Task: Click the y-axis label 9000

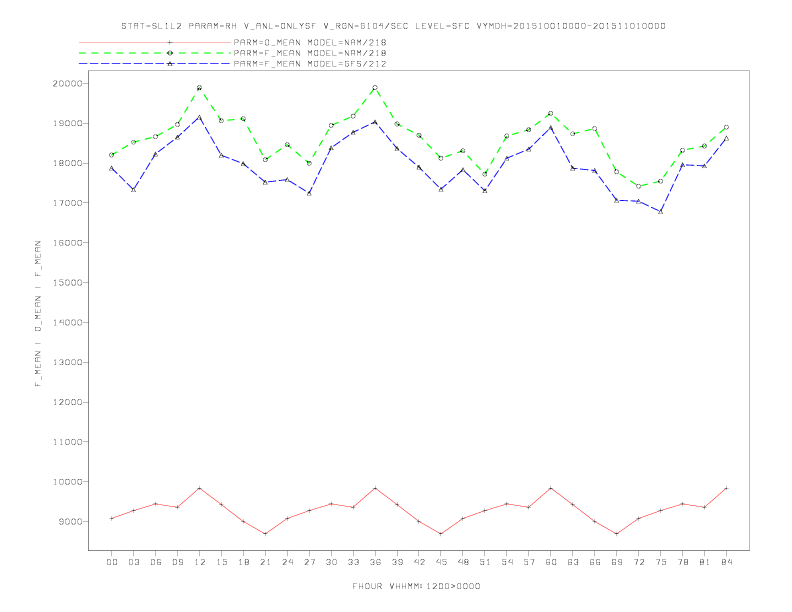Action: (x=71, y=522)
